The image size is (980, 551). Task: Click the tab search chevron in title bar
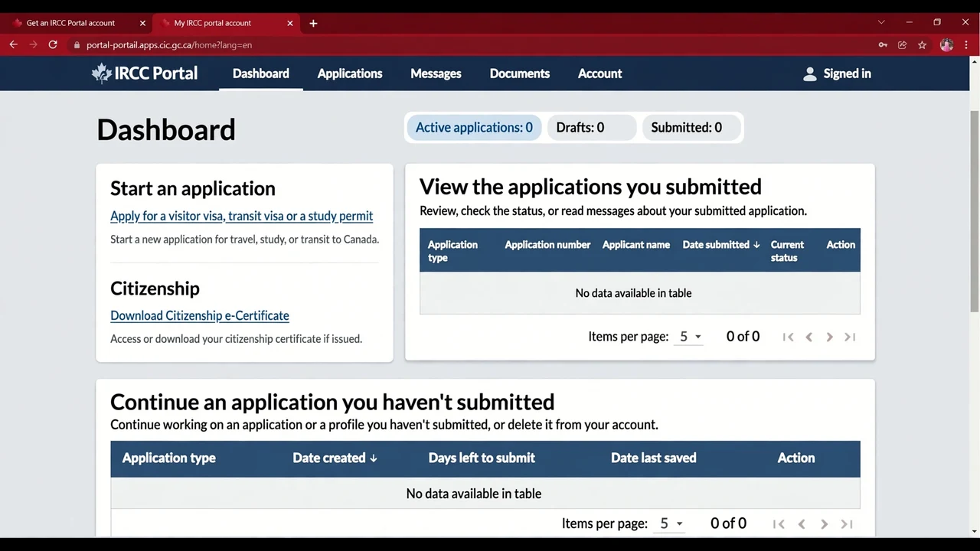coord(881,22)
